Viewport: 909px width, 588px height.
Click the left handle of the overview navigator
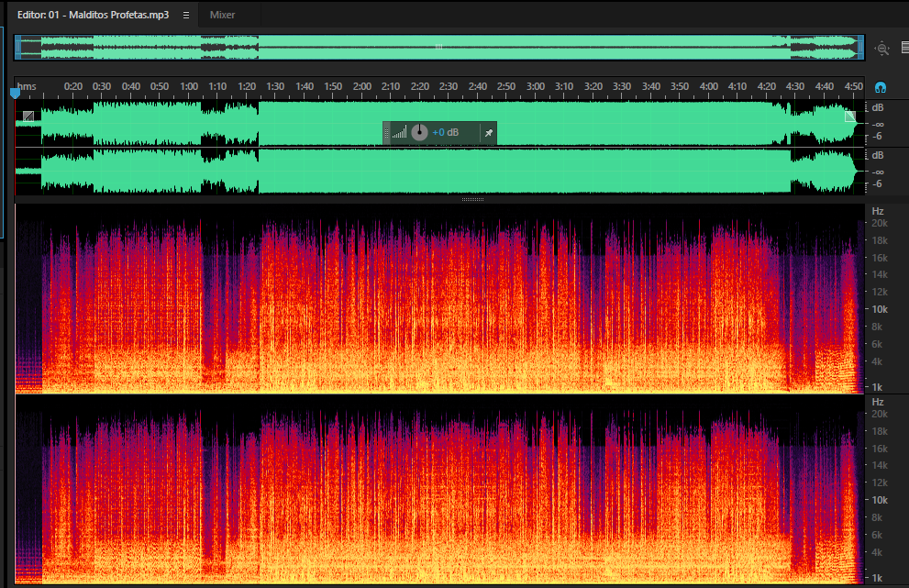tap(18, 47)
